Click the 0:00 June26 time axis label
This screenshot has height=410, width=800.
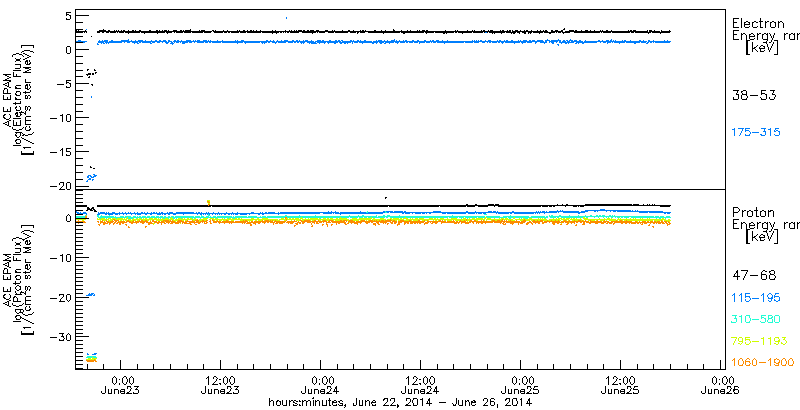point(721,386)
